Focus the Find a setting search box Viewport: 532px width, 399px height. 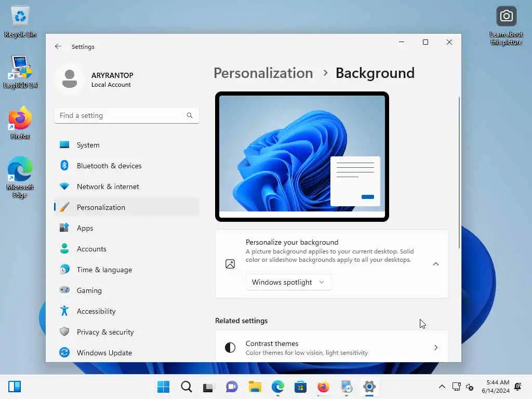[127, 115]
